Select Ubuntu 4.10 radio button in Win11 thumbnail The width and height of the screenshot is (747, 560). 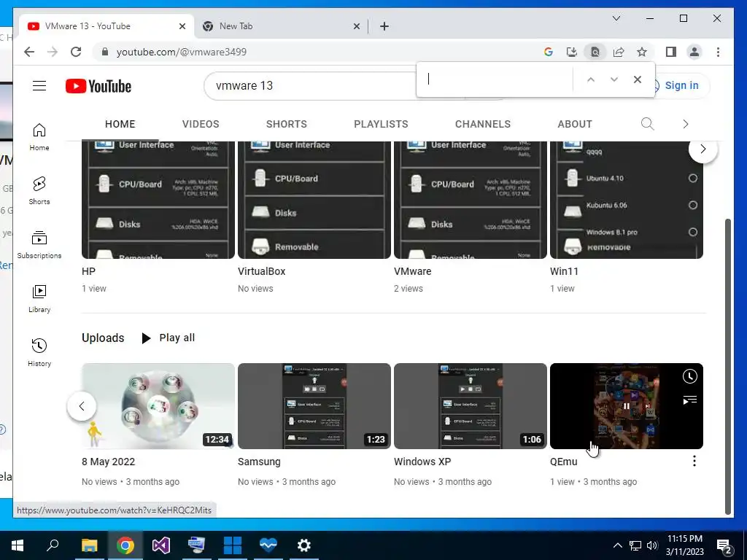pyautogui.click(x=693, y=178)
